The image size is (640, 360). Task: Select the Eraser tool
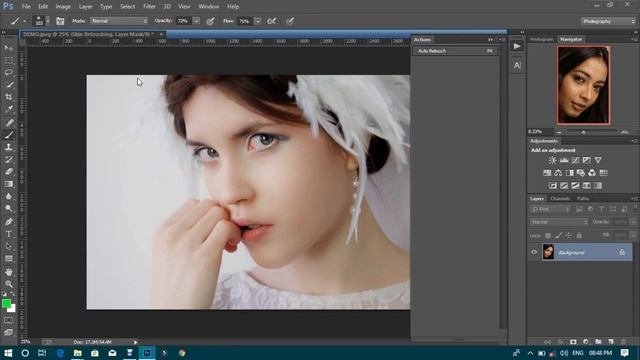[x=9, y=171]
